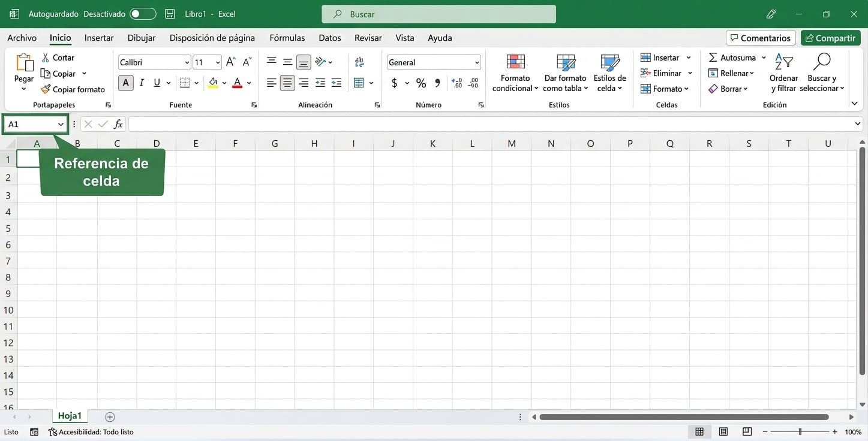The height and width of the screenshot is (441, 868).
Task: Toggle bold formatting
Action: click(125, 83)
